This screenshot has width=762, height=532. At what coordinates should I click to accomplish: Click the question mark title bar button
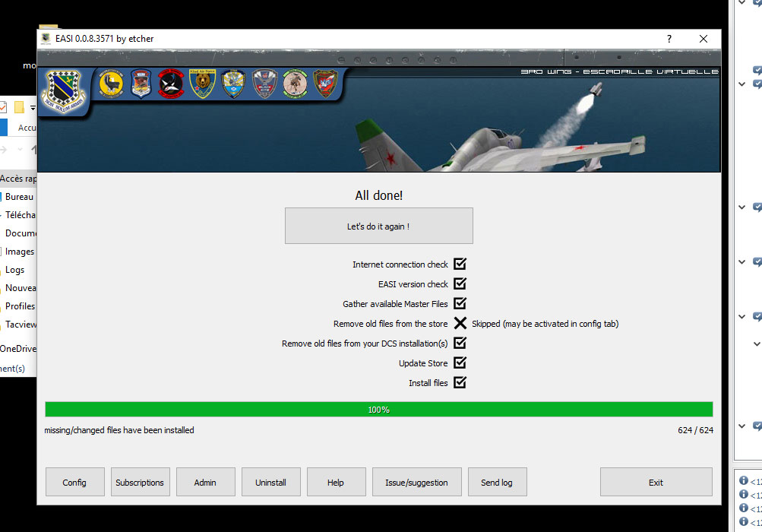click(x=669, y=39)
